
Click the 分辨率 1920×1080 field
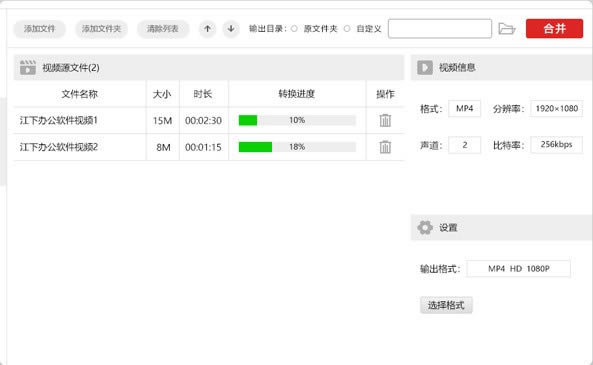click(556, 109)
